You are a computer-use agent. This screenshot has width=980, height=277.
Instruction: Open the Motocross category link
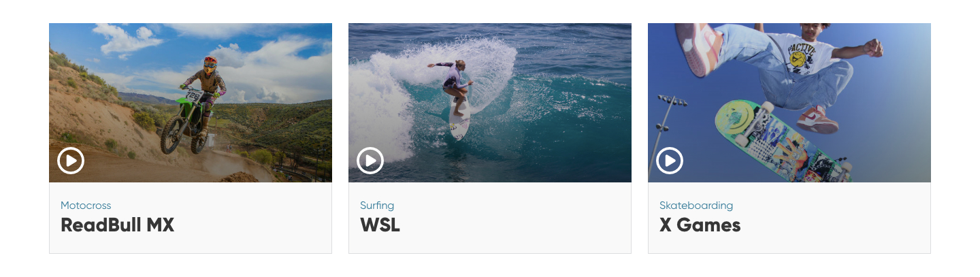86,206
